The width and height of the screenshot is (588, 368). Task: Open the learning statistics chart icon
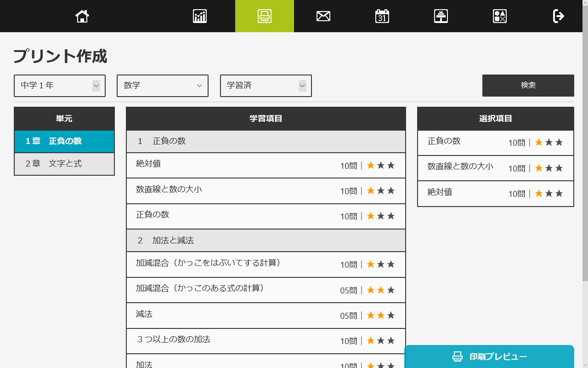click(x=200, y=16)
